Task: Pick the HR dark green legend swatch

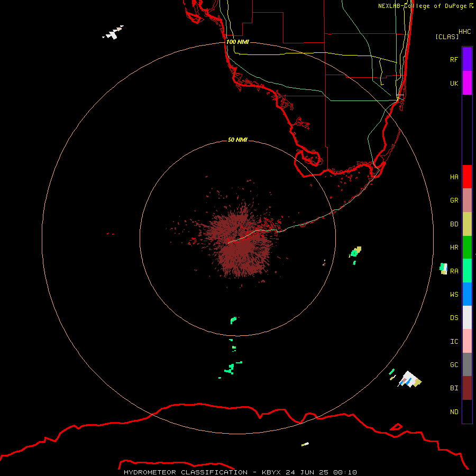Action: [x=467, y=248]
